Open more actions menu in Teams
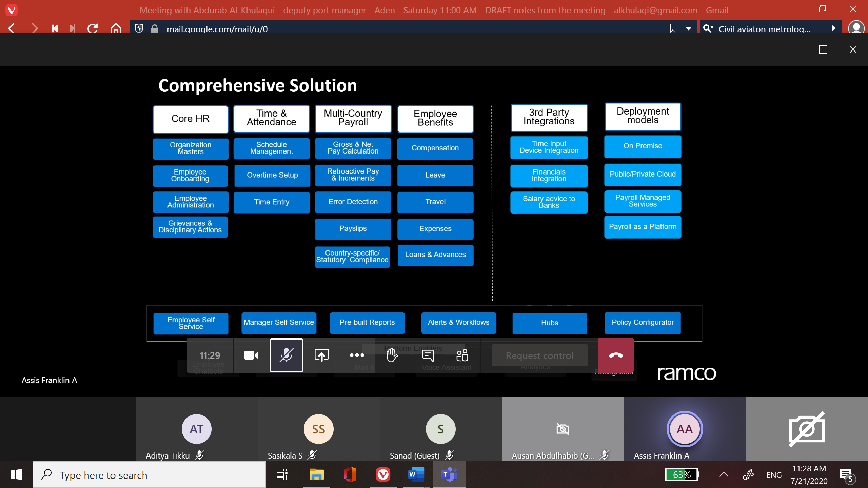The width and height of the screenshot is (868, 488). [357, 355]
